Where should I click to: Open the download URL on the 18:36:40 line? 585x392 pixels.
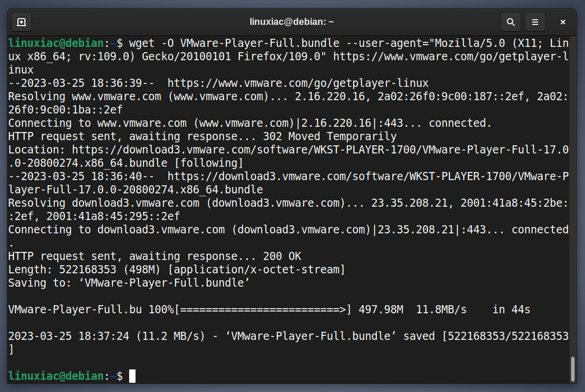pyautogui.click(x=288, y=183)
